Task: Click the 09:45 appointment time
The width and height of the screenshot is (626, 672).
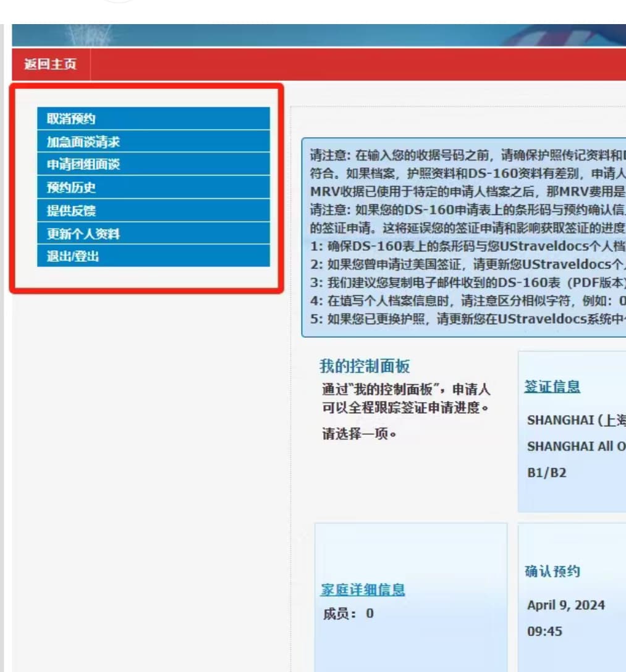Action: (x=544, y=631)
